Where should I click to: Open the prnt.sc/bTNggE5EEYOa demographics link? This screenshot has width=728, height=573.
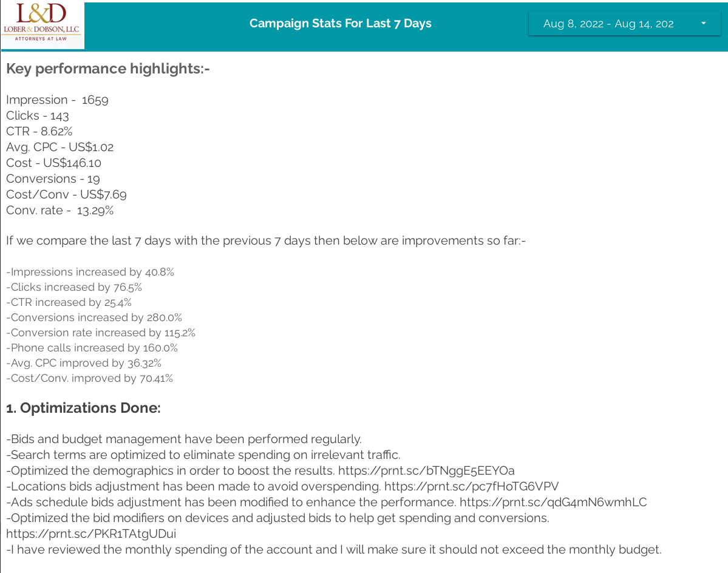(426, 470)
